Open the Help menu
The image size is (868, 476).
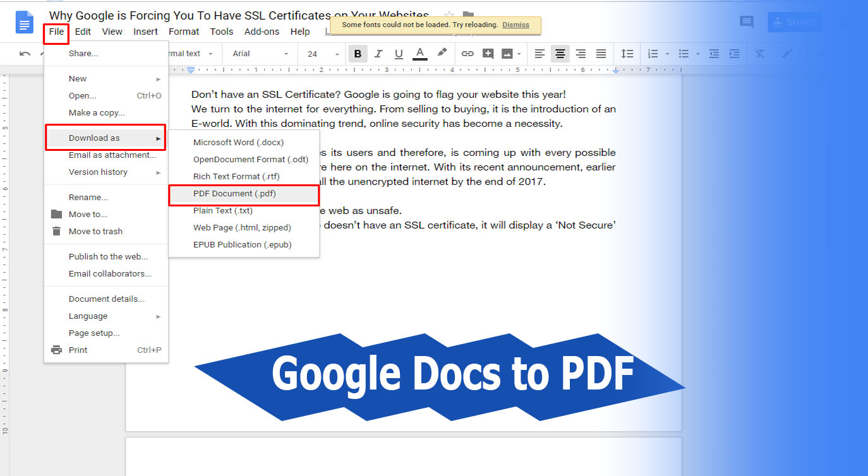(x=300, y=31)
